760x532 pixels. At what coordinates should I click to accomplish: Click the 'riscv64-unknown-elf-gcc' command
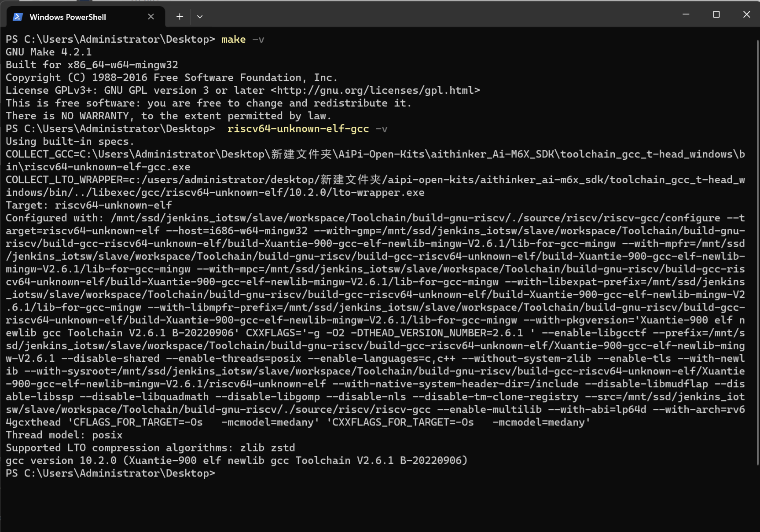point(298,129)
